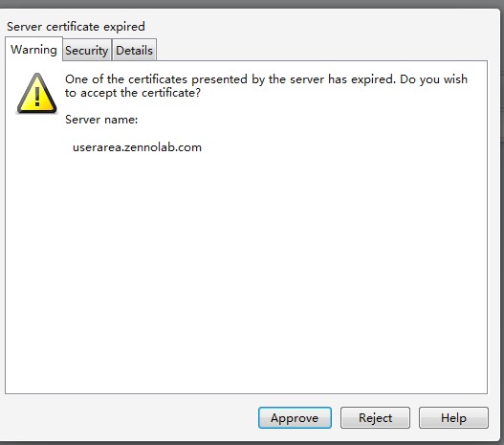This screenshot has width=504, height=445.
Task: Click blank header area right of Details tab
Action: pos(321,48)
